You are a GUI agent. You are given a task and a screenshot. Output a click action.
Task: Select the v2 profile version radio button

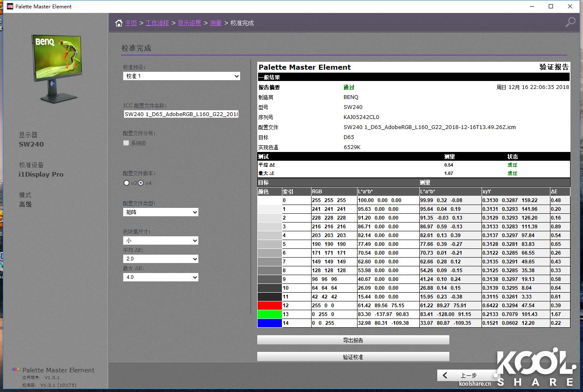127,183
